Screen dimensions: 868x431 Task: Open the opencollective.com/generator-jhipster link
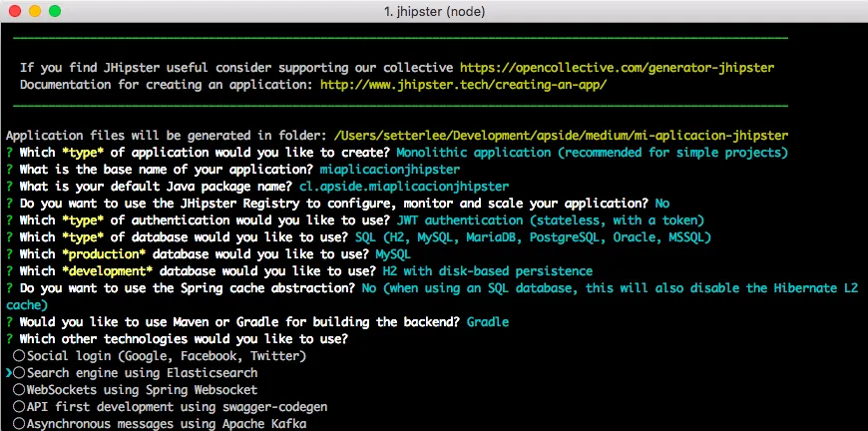point(618,68)
